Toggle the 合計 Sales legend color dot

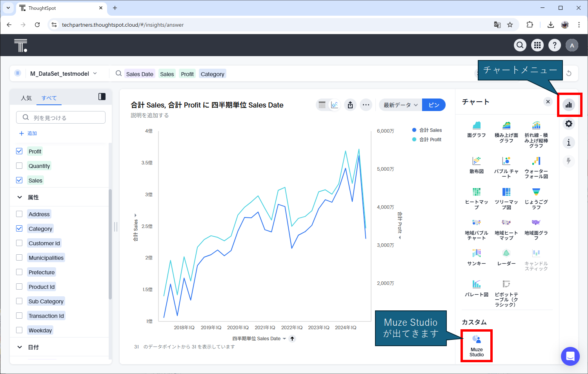pos(414,130)
